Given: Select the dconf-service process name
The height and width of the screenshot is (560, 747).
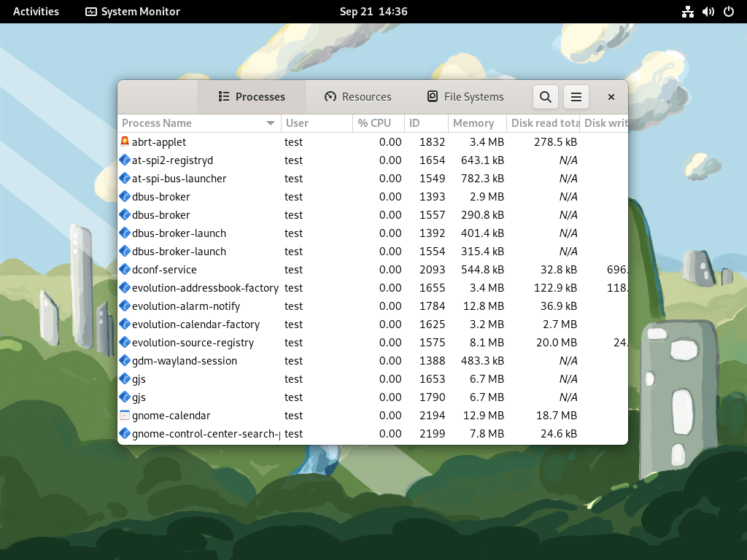Looking at the screenshot, I should pyautogui.click(x=164, y=270).
